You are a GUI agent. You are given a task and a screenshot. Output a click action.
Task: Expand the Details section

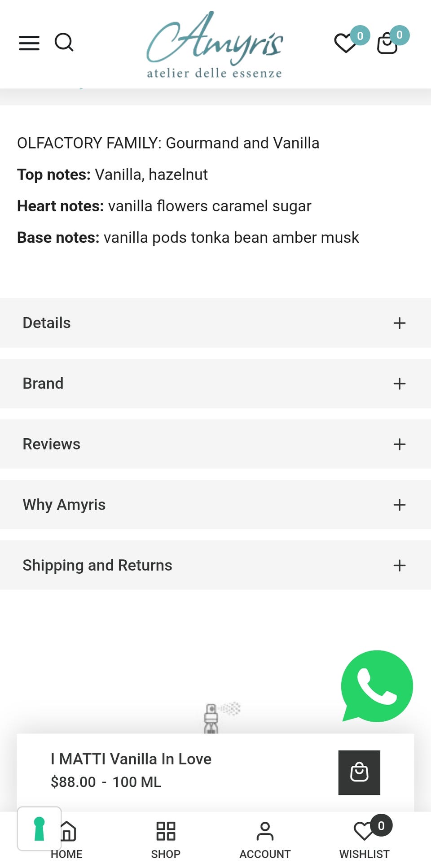point(215,323)
